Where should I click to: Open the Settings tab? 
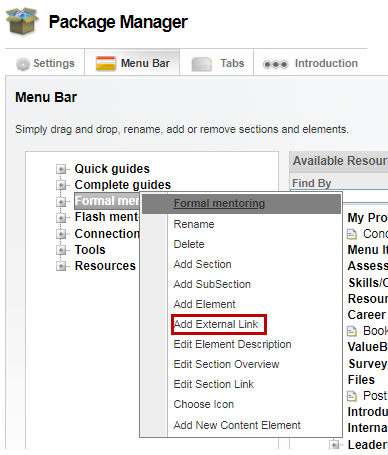[45, 63]
